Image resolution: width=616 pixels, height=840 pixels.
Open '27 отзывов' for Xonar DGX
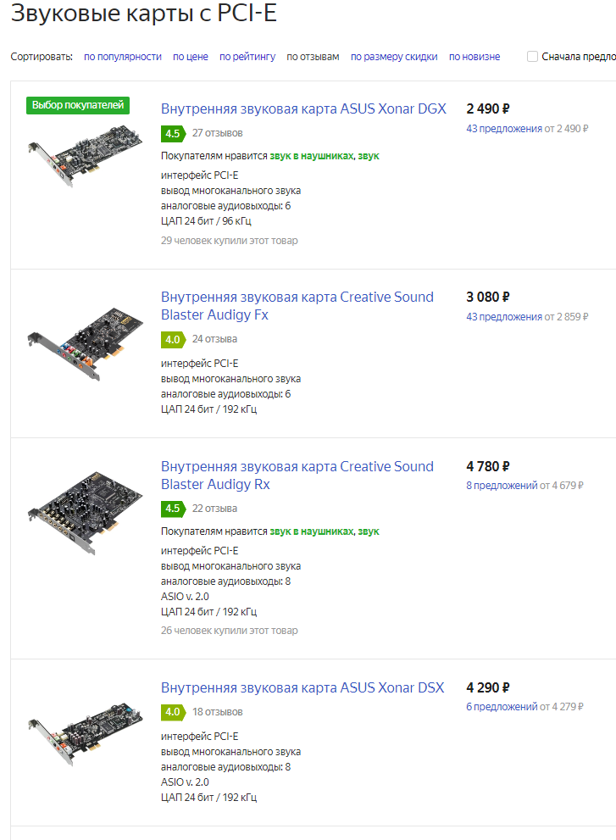[218, 133]
